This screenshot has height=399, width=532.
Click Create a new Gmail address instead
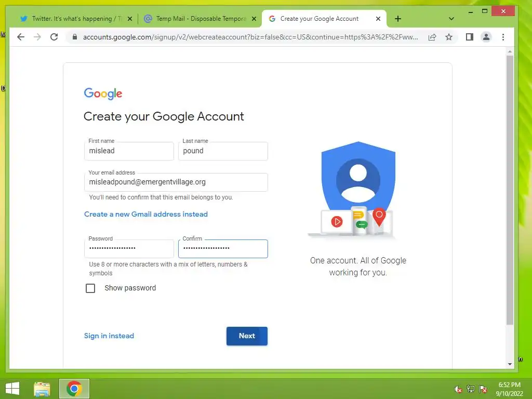pos(146,214)
